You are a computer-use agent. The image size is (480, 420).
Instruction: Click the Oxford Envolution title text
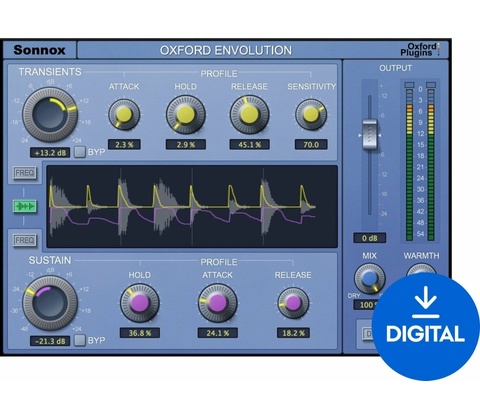click(226, 50)
